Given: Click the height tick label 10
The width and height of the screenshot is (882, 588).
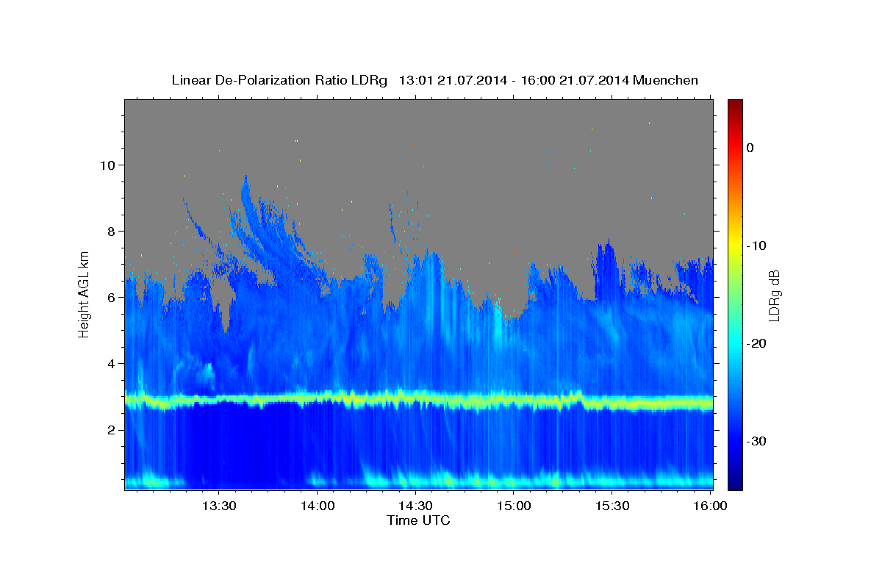Looking at the screenshot, I should point(109,165).
